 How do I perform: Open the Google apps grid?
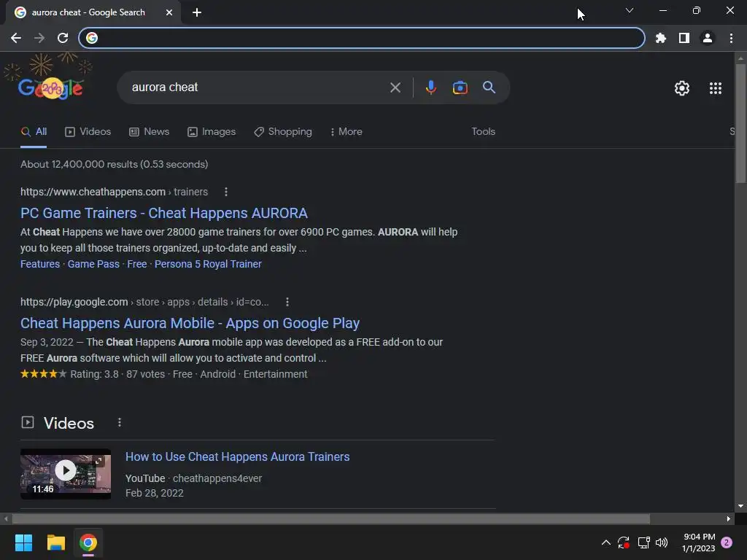click(715, 88)
